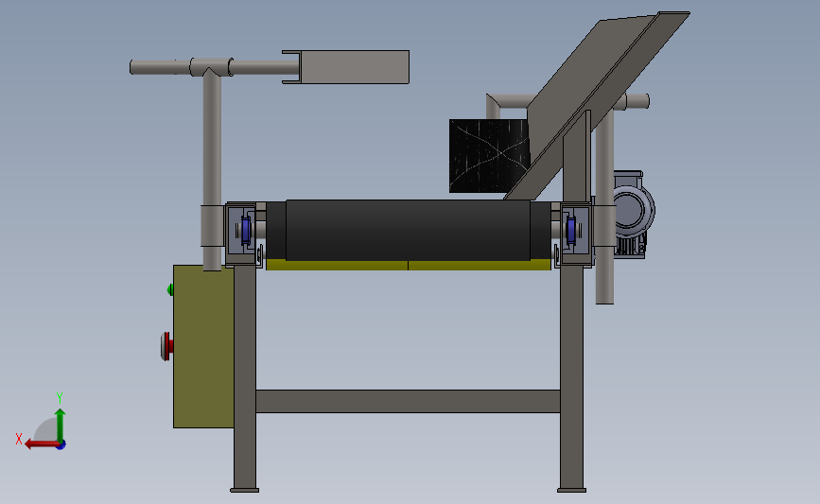Select the pipe tee fitting at top left
This screenshot has width=820, height=504.
[x=211, y=67]
